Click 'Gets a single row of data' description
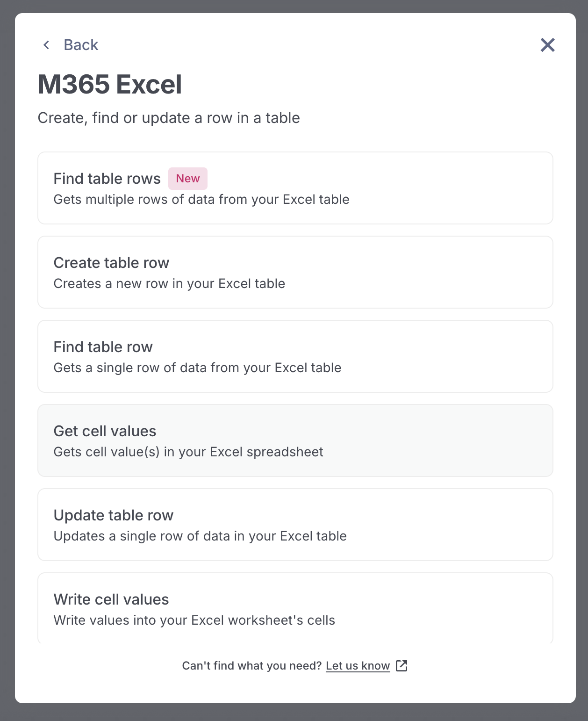The width and height of the screenshot is (588, 721). point(197,368)
